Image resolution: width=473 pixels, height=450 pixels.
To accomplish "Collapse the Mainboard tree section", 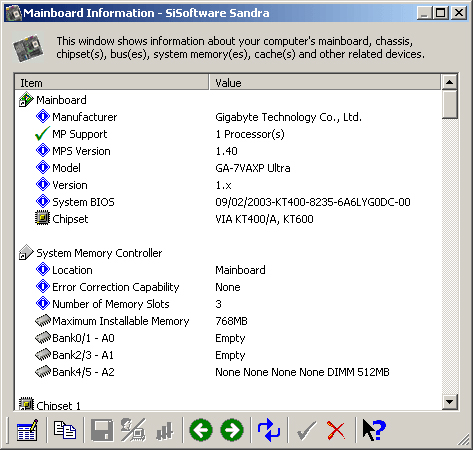I will pyautogui.click(x=26, y=100).
